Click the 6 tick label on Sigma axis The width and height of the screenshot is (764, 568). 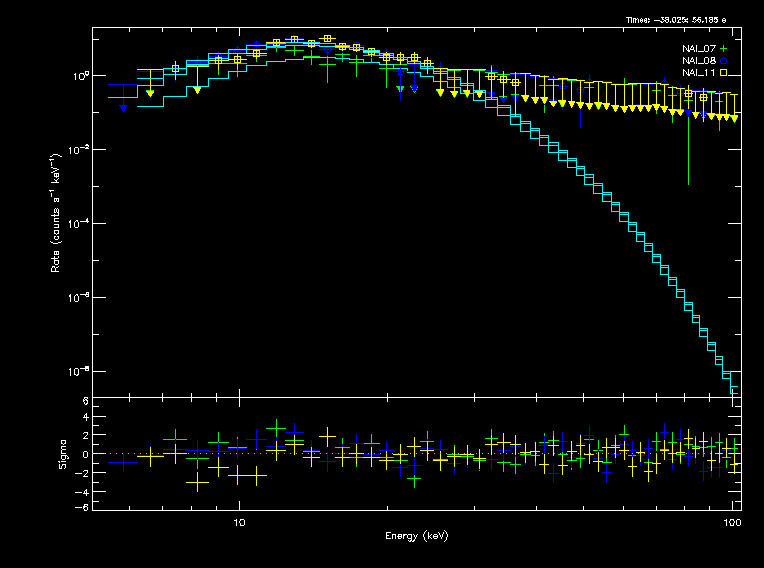pyautogui.click(x=85, y=401)
